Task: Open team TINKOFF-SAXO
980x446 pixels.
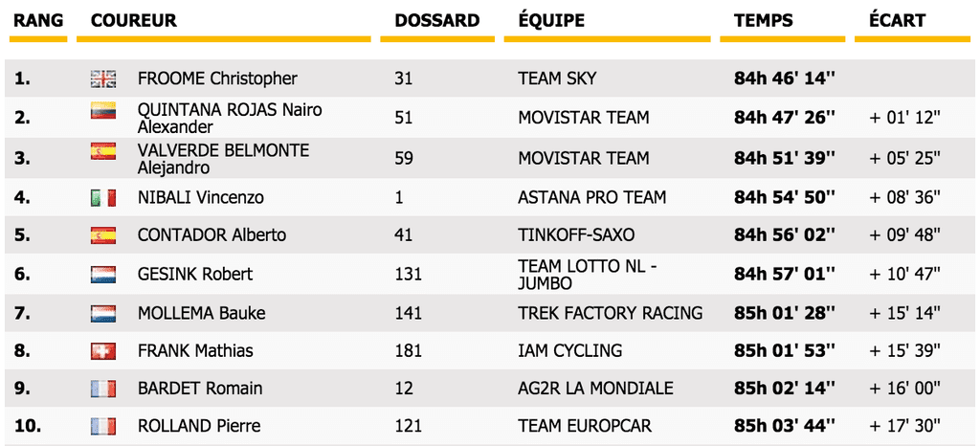Action: pyautogui.click(x=576, y=235)
